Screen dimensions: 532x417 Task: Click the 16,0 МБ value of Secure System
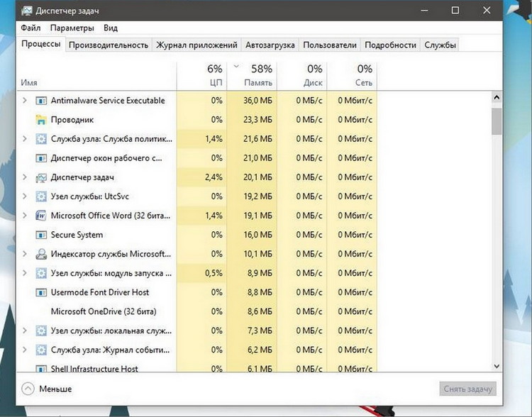click(258, 235)
